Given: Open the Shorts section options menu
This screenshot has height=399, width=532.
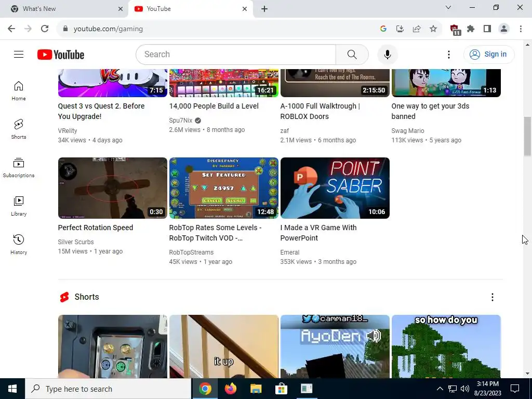Looking at the screenshot, I should pos(493,297).
